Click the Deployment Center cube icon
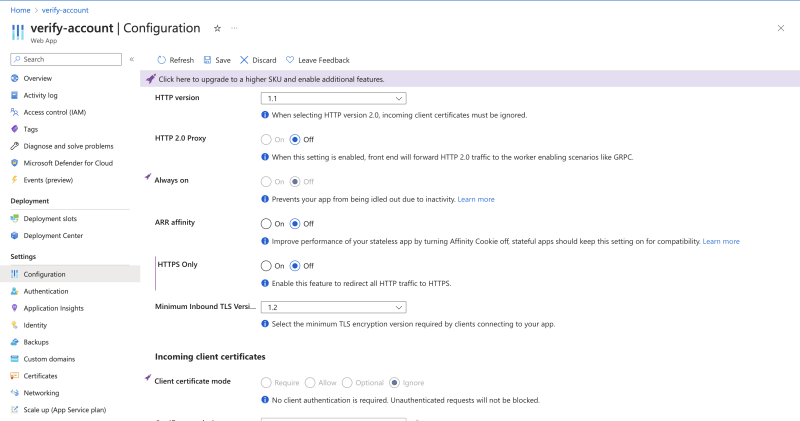The width and height of the screenshot is (800, 421). (14, 235)
